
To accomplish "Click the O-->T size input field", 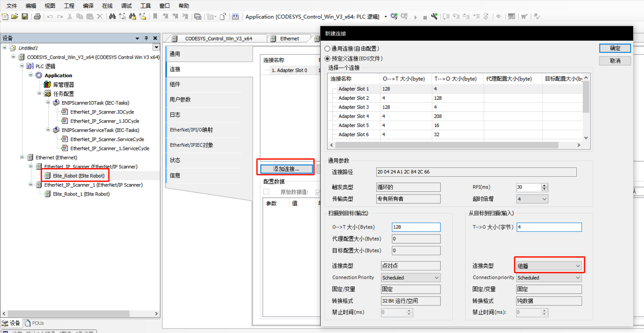I will coord(416,227).
